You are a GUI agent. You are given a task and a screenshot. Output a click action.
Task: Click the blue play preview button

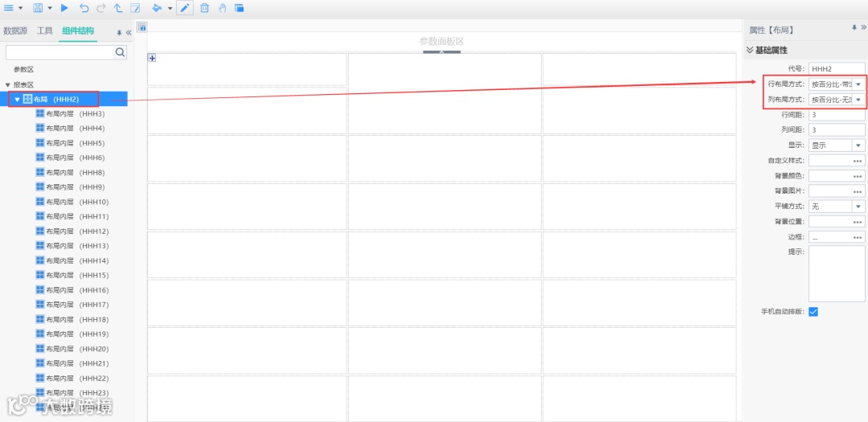point(64,8)
